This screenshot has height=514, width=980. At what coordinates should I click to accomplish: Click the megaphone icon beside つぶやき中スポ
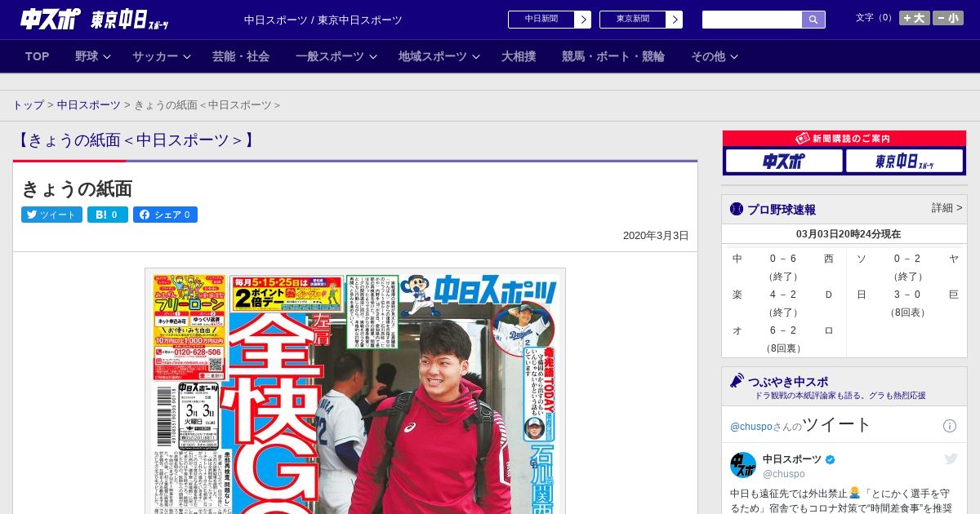coord(737,381)
